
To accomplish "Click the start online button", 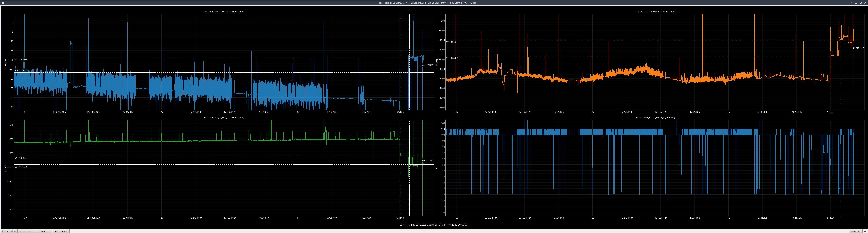I will 9,231.
